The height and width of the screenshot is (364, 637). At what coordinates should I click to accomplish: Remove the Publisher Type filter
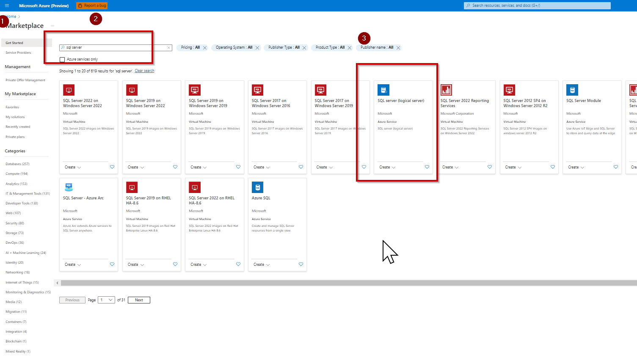(x=304, y=48)
